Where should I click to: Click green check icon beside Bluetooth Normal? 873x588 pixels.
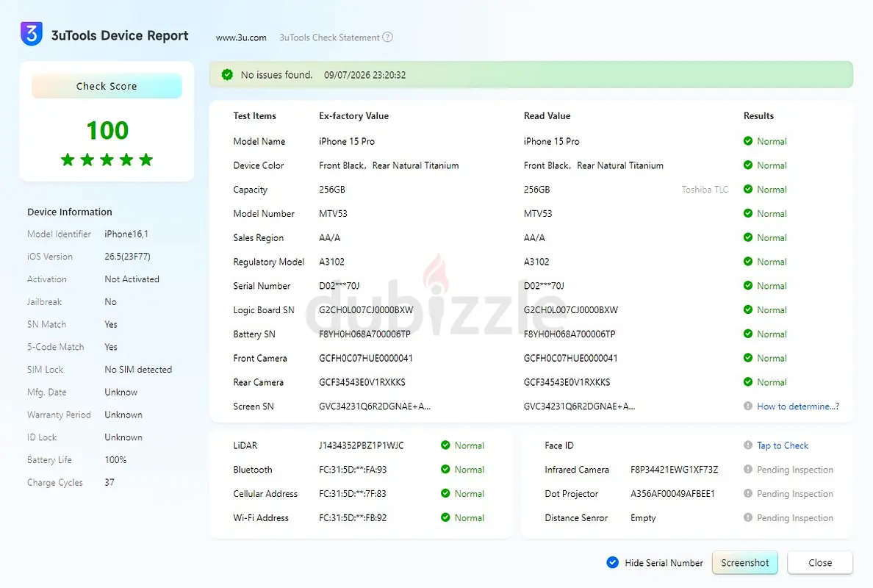pyautogui.click(x=445, y=470)
